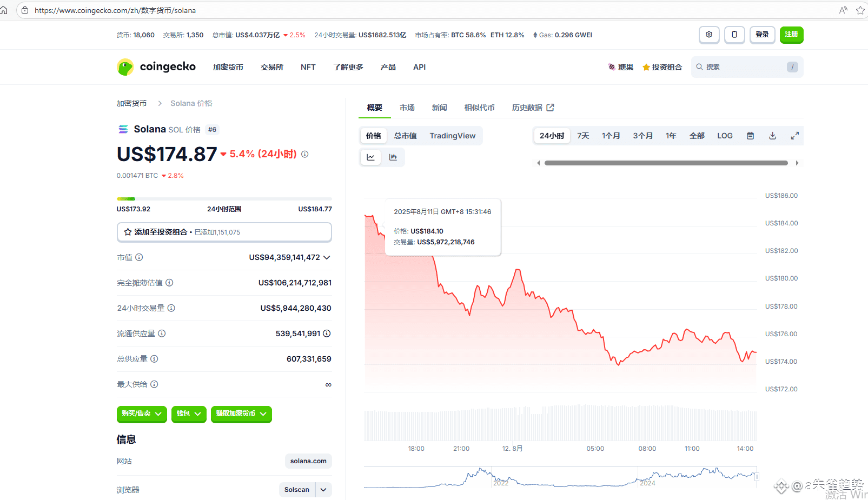The image size is (868, 500).
Task: Open 加密货币 nav menu
Action: coord(228,67)
